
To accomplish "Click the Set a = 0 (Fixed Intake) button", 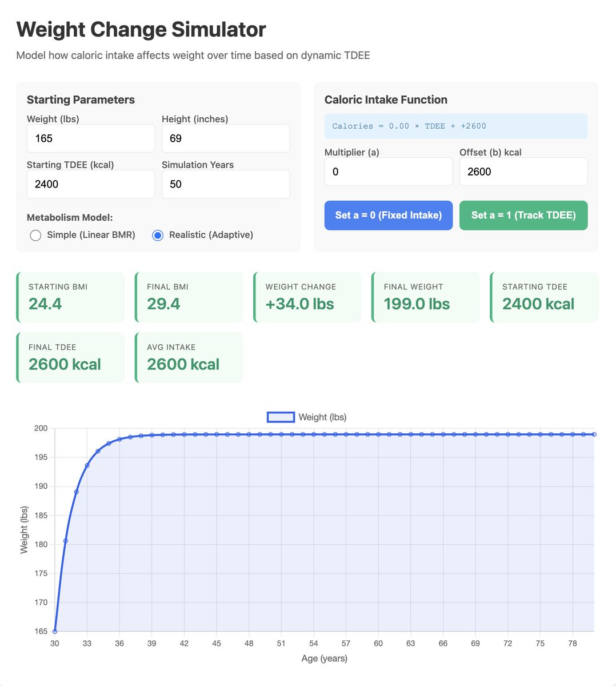I will point(389,216).
